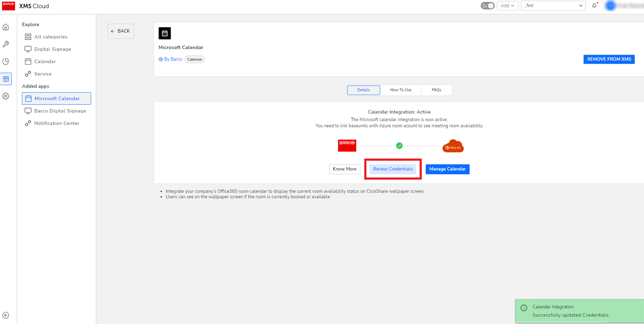Image resolution: width=644 pixels, height=324 pixels.
Task: Select Barco Digital Signage in added apps
Action: [x=60, y=111]
